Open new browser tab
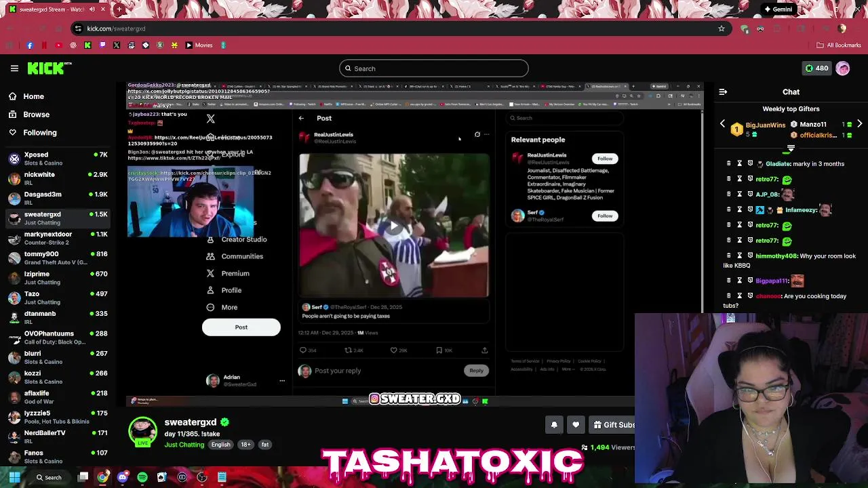Screen dimensions: 868x488 pyautogui.click(x=119, y=9)
